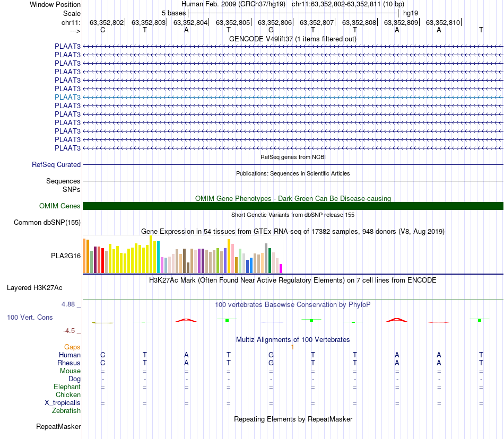Click the RepeatMasker track label

(x=58, y=426)
